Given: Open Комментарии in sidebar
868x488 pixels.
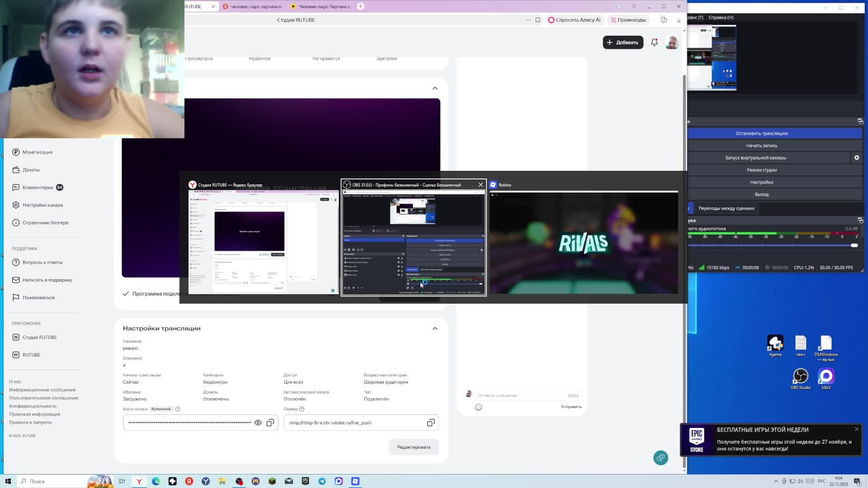Looking at the screenshot, I should pos(38,188).
